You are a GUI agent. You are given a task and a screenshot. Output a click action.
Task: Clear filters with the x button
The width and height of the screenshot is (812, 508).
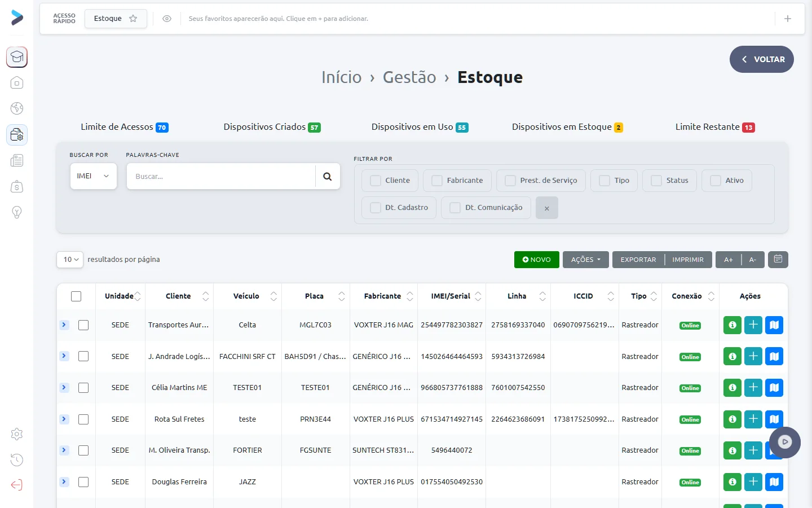click(x=547, y=208)
